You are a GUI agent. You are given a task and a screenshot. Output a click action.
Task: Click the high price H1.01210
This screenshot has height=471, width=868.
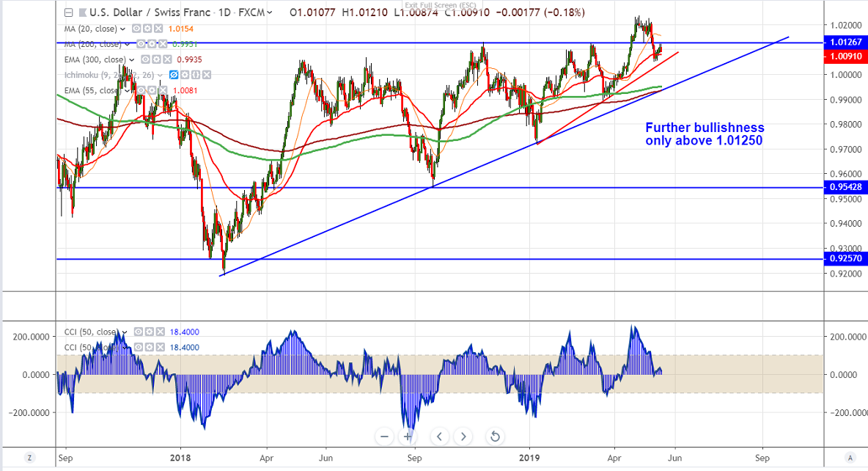[364, 12]
